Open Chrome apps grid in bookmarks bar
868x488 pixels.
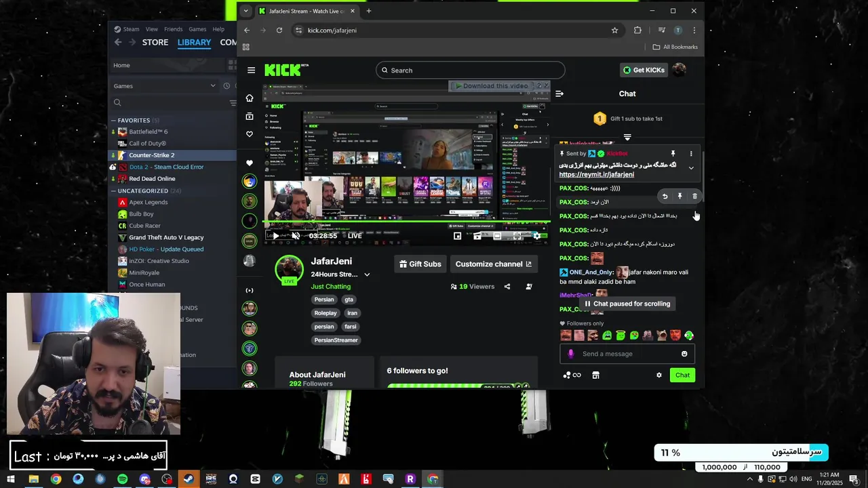[x=245, y=47]
